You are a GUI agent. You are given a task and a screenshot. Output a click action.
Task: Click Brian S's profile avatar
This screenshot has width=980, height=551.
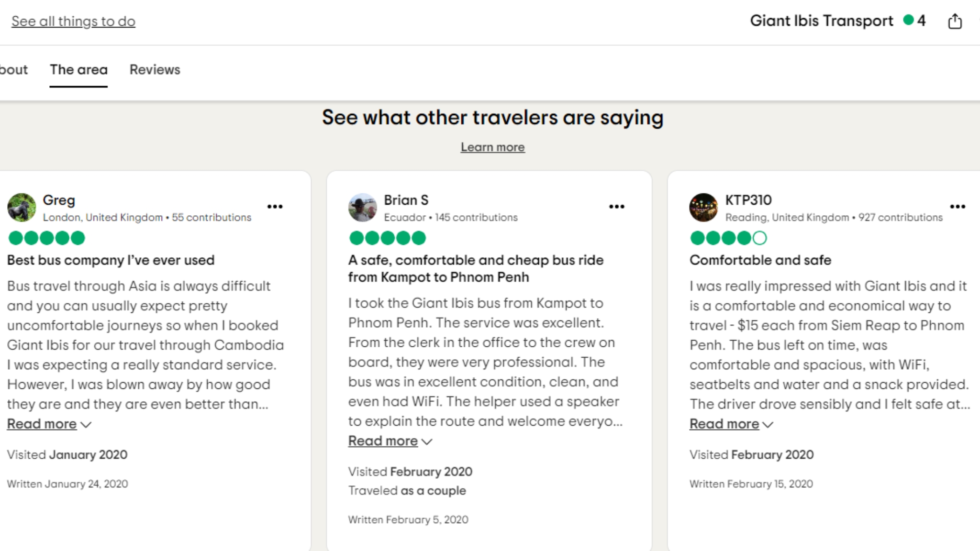(x=363, y=207)
